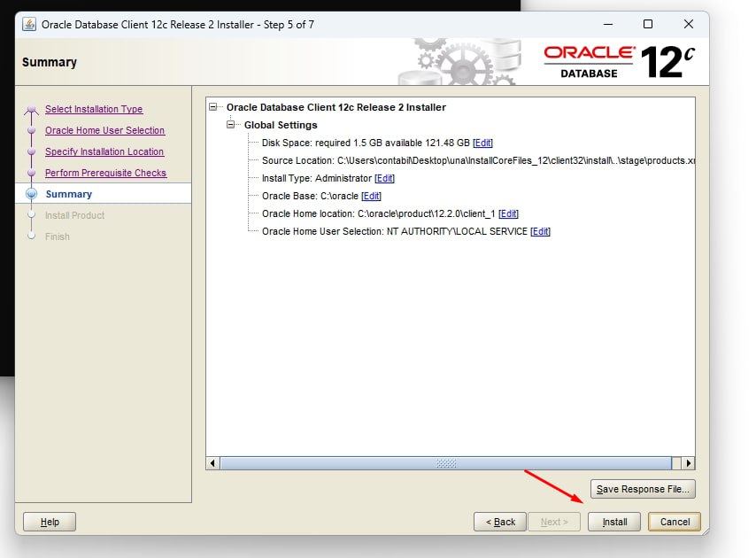Viewport: 756px width, 558px height.
Task: Go to the Oracle Home User Selection step
Action: [105, 130]
